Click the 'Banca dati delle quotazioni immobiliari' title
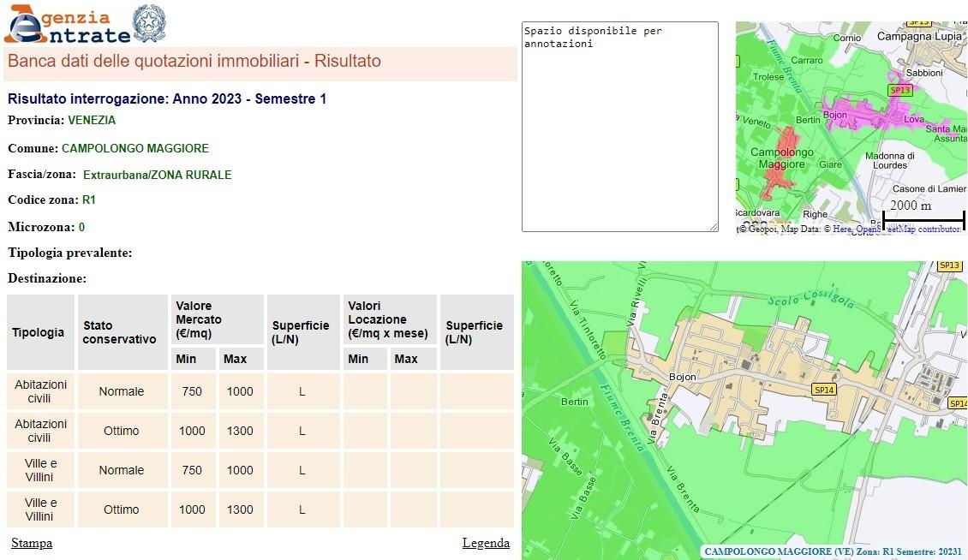Screen dimensions: 968x560 (x=194, y=61)
